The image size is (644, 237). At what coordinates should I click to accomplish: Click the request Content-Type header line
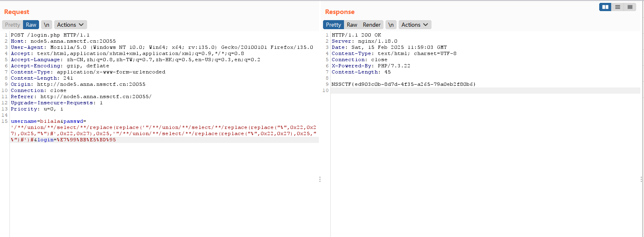click(x=88, y=72)
